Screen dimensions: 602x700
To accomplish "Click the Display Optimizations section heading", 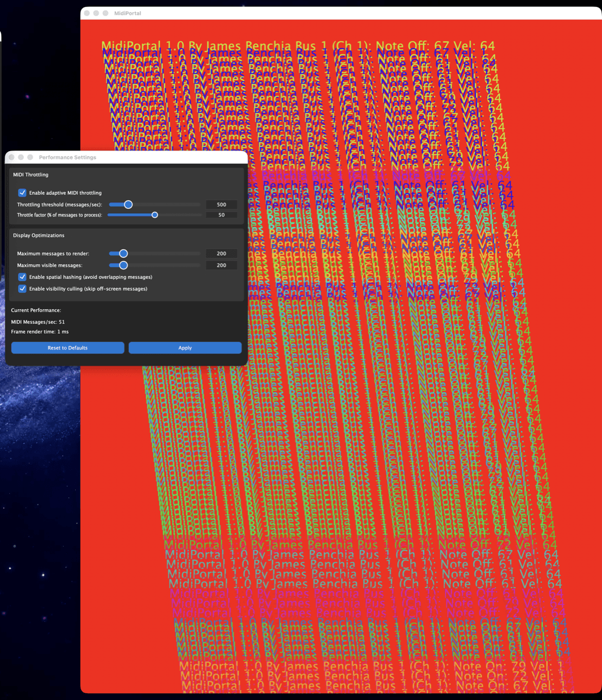I will tap(38, 236).
